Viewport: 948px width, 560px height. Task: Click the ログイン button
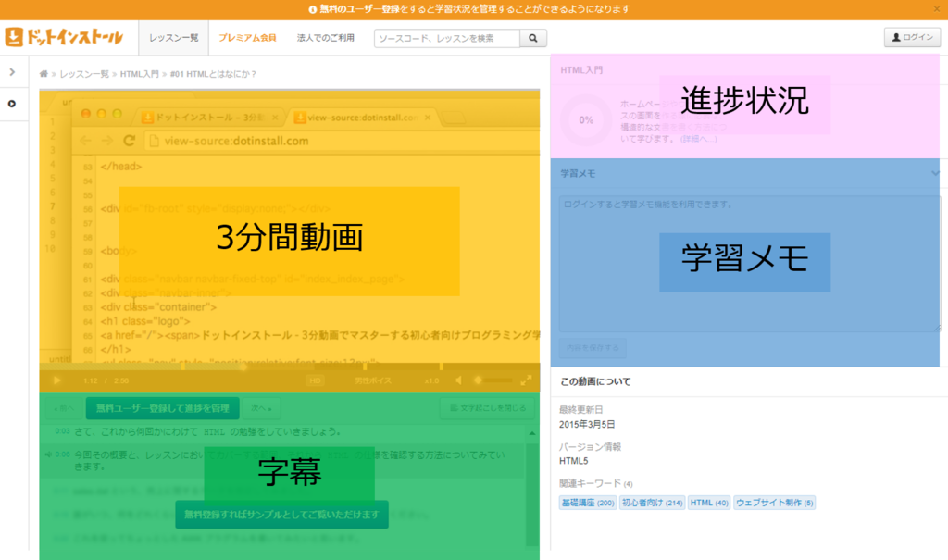pos(912,37)
